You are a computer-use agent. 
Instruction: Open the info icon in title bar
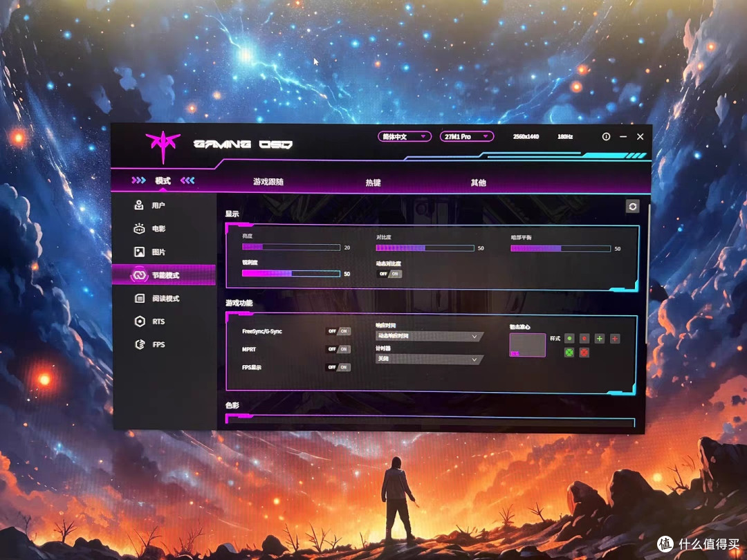tap(606, 137)
